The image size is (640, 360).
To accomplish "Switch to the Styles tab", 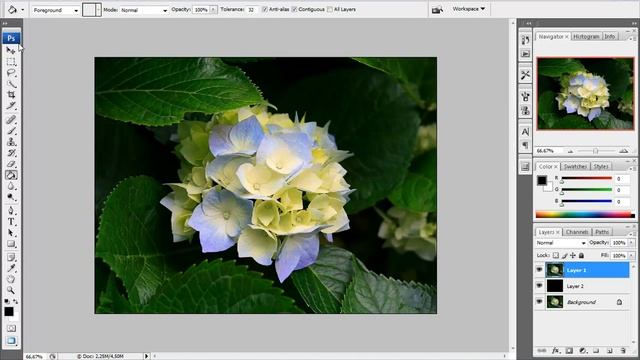I will [x=600, y=167].
